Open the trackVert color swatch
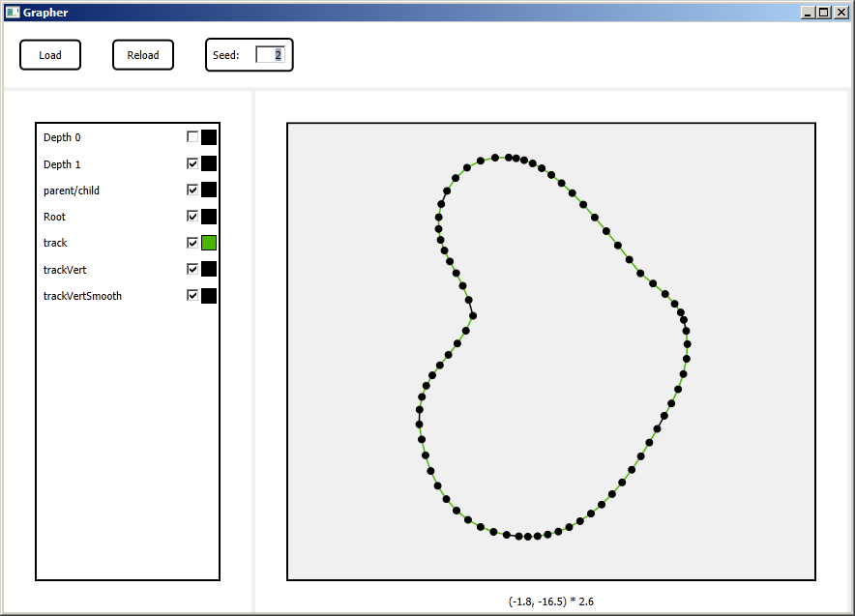This screenshot has width=855, height=616. click(x=209, y=270)
